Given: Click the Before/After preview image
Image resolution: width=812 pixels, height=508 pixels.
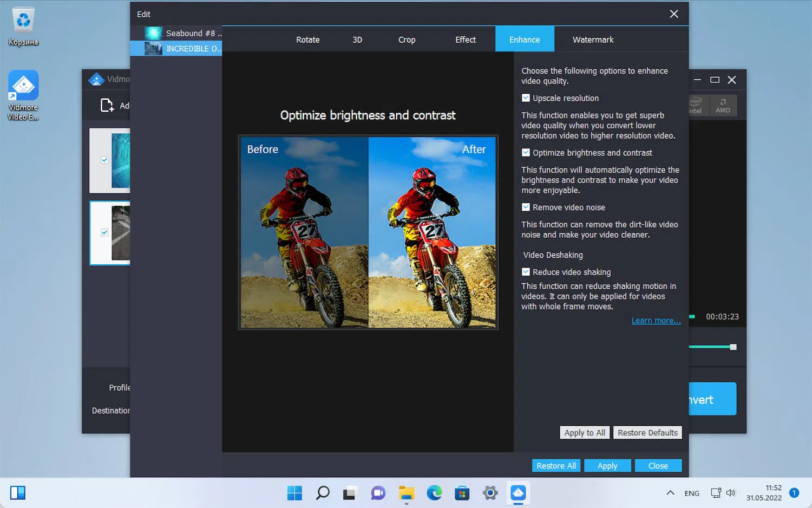Looking at the screenshot, I should click(x=368, y=232).
